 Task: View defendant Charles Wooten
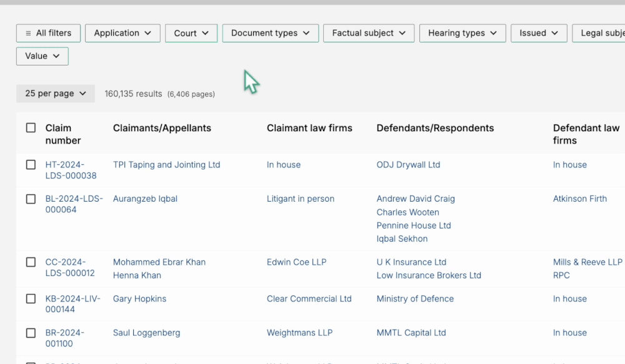pyautogui.click(x=407, y=212)
